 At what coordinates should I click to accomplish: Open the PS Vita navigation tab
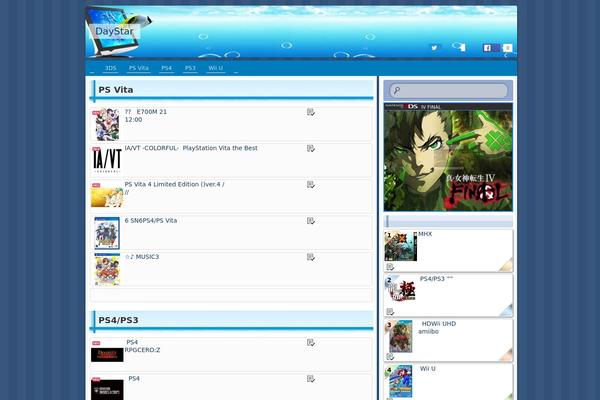click(x=139, y=68)
